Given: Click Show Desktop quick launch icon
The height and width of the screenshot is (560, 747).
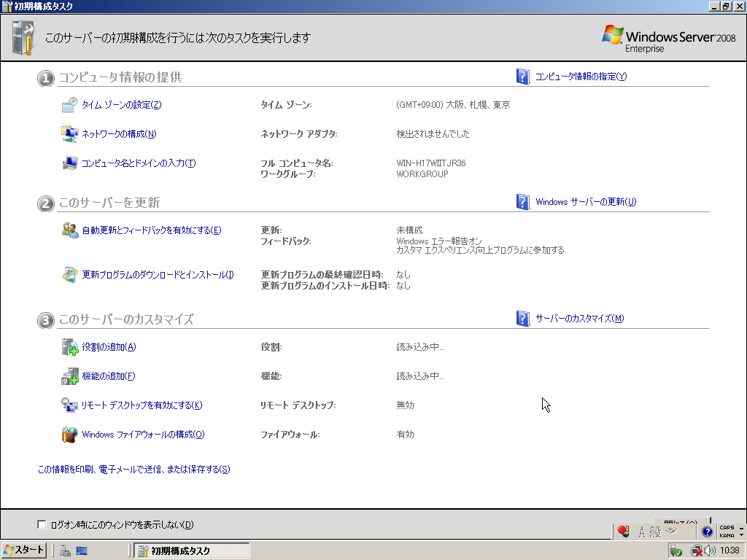Looking at the screenshot, I should pos(82,551).
